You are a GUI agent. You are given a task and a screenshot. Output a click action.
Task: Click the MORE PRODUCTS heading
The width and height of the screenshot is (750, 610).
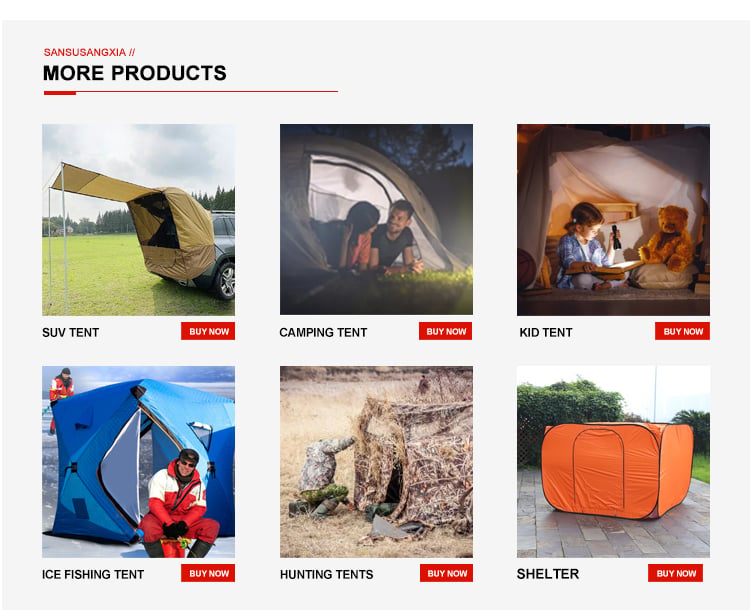[x=135, y=73]
